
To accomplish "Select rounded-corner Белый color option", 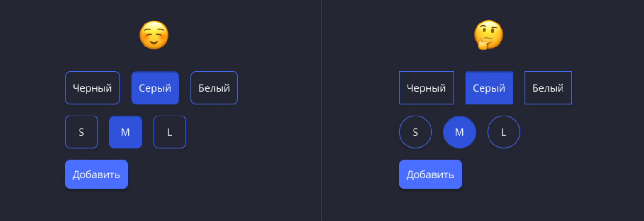I will pyautogui.click(x=214, y=88).
